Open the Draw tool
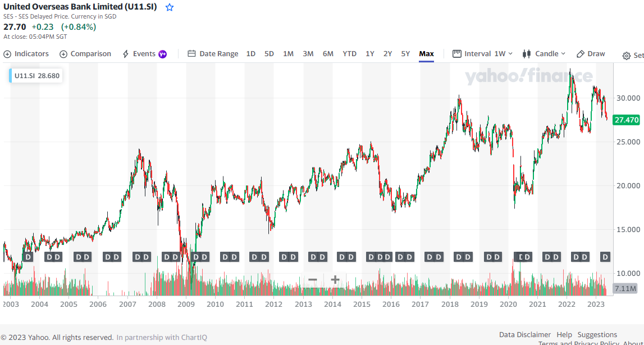The image size is (644, 345). coord(591,54)
